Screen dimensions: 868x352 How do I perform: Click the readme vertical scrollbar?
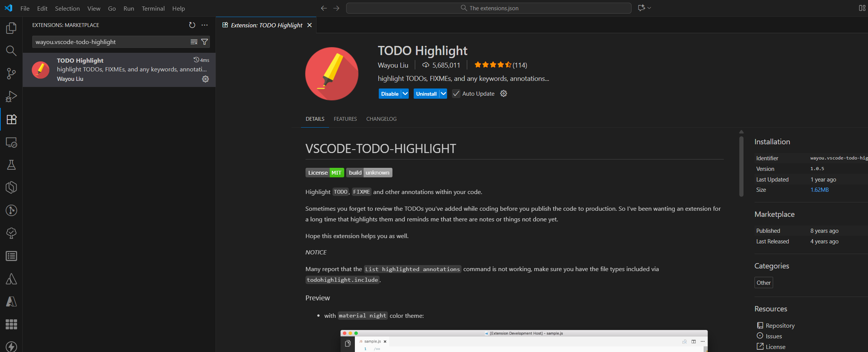(x=741, y=166)
